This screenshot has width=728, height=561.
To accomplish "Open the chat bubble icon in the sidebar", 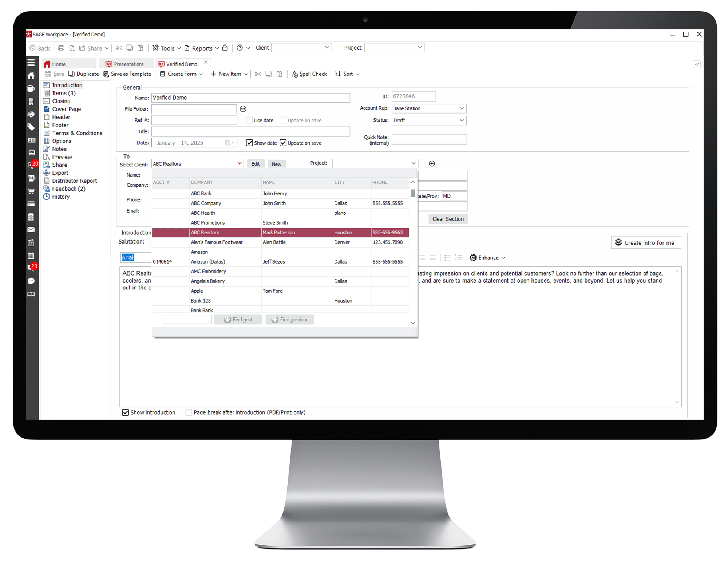I will point(31,281).
